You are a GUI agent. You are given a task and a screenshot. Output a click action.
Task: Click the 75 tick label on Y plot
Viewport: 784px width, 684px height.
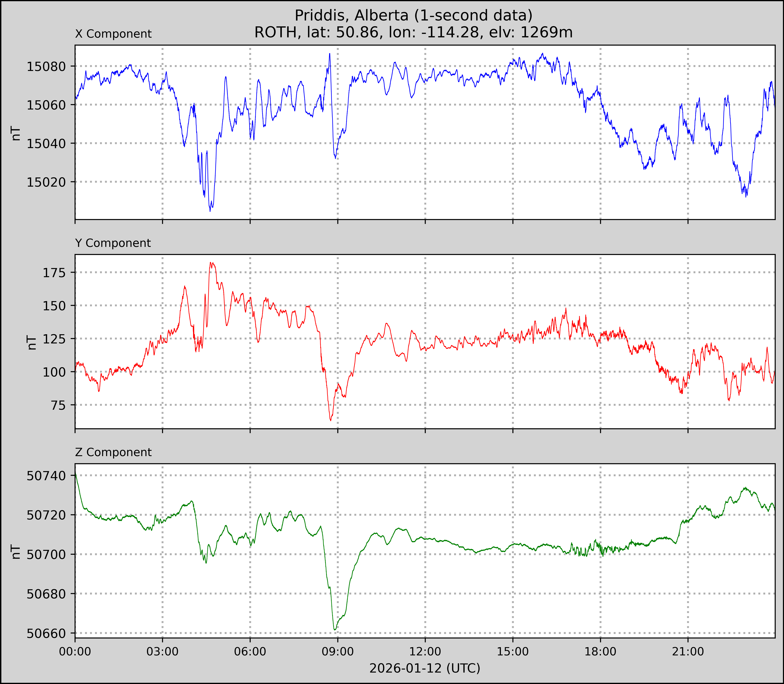point(58,405)
